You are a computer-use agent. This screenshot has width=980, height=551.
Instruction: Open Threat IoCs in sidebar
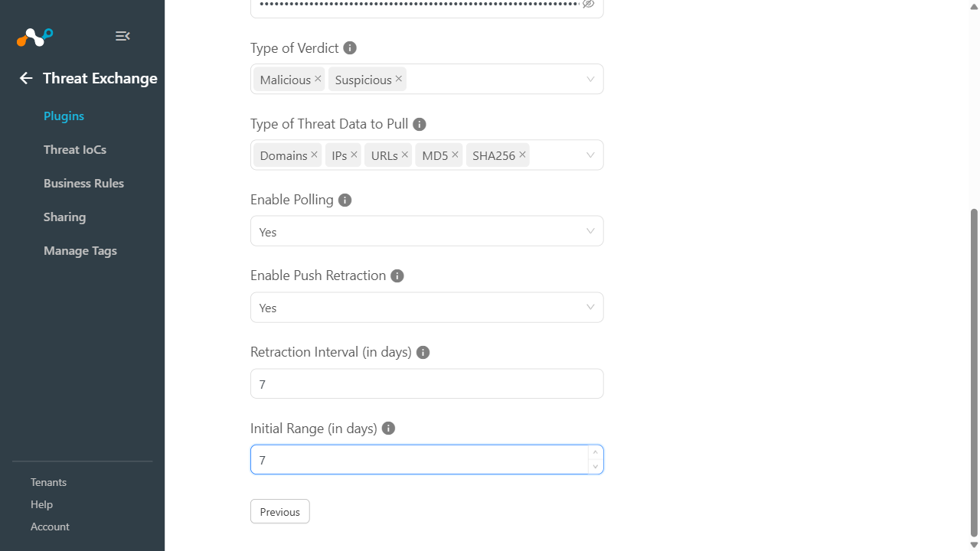75,150
